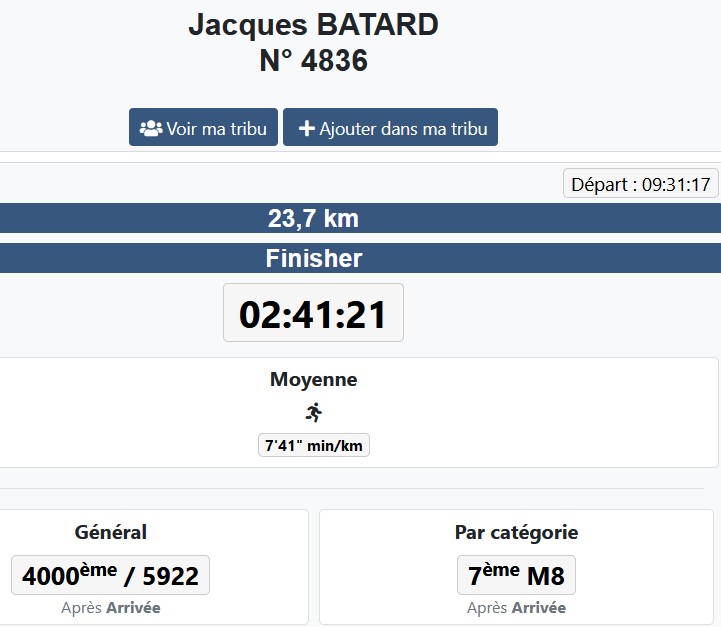This screenshot has width=721, height=627.
Task: Click the Général ranking heading
Action: click(x=110, y=533)
